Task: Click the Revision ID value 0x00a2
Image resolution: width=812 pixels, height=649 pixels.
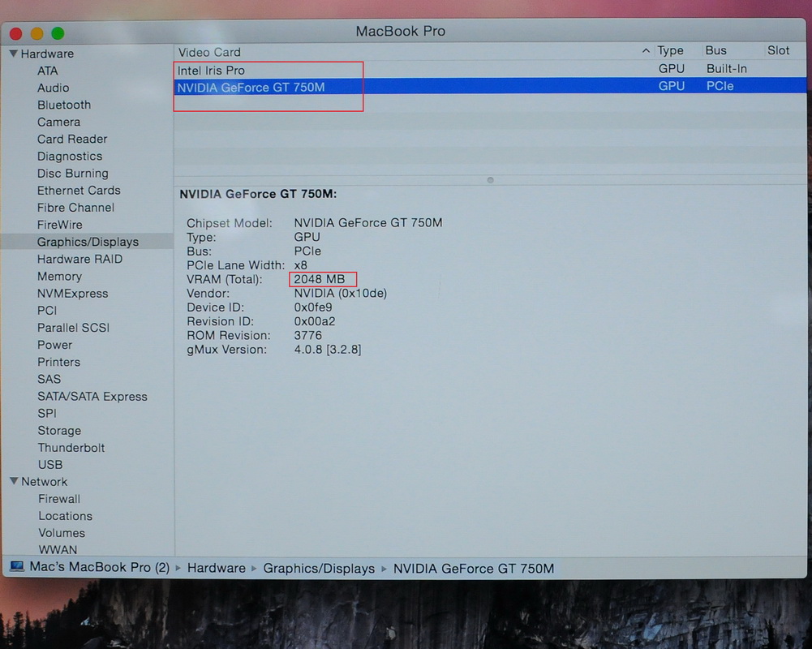Action: click(315, 321)
